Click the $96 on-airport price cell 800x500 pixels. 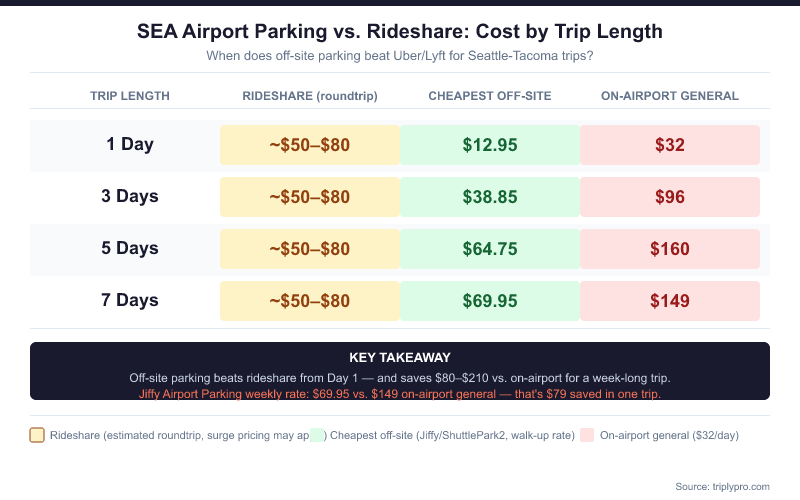pyautogui.click(x=670, y=197)
